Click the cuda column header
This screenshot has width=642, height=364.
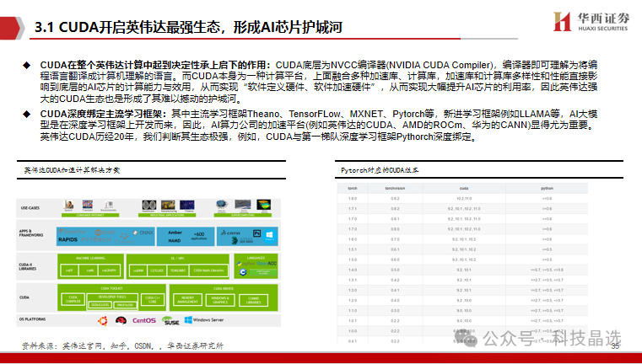click(x=464, y=189)
